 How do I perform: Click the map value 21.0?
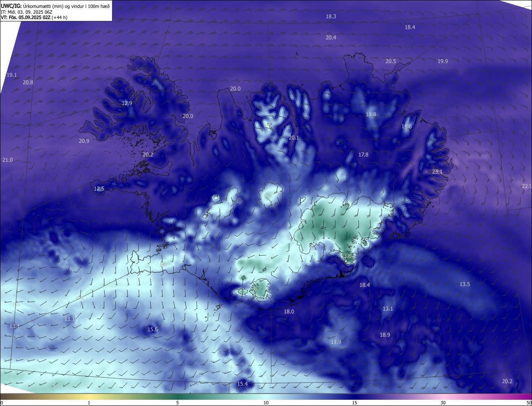(7, 160)
